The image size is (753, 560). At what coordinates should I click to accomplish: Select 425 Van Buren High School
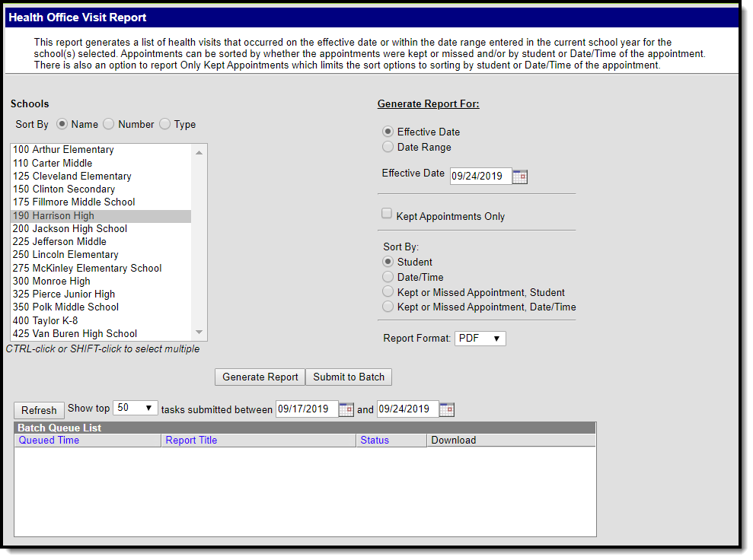point(101,333)
